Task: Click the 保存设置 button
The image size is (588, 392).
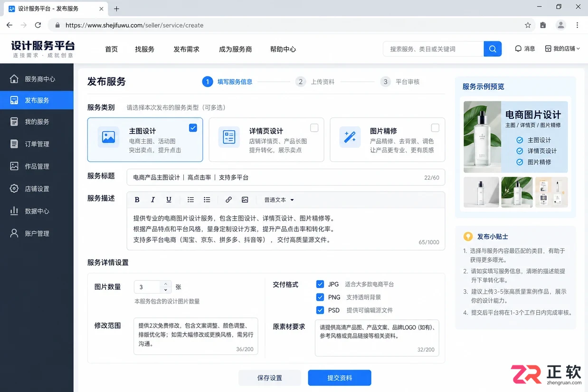Action: [270, 378]
